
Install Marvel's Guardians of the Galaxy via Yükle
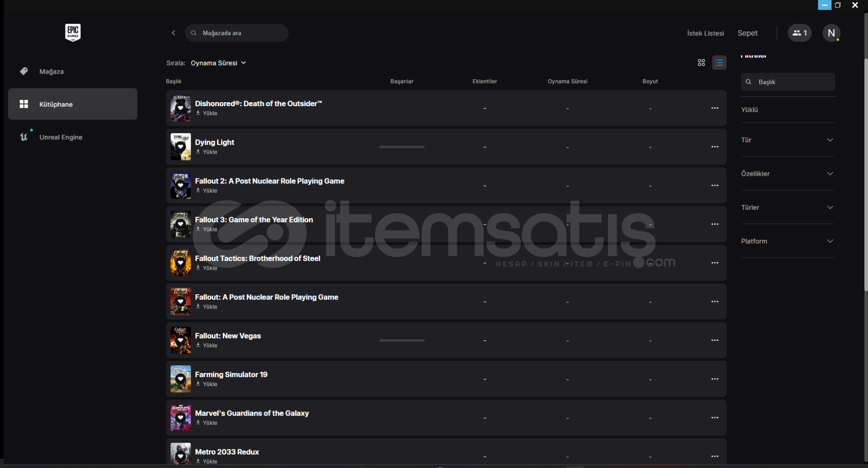[207, 423]
